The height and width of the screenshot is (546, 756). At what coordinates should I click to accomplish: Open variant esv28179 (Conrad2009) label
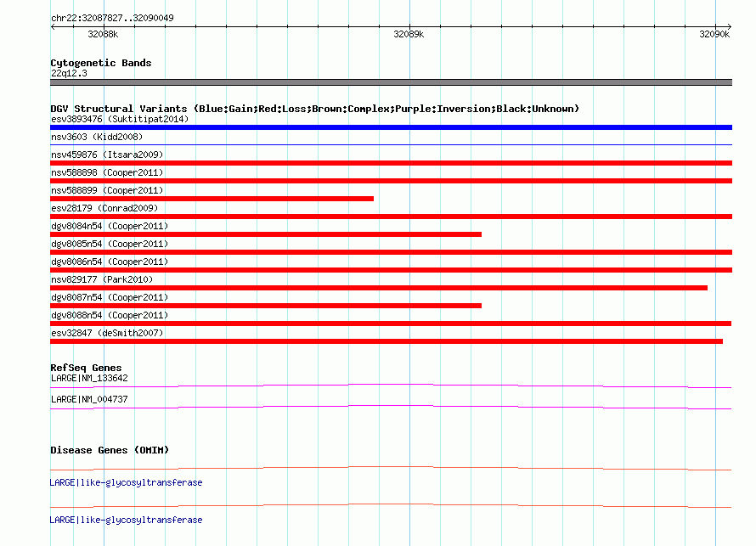104,208
